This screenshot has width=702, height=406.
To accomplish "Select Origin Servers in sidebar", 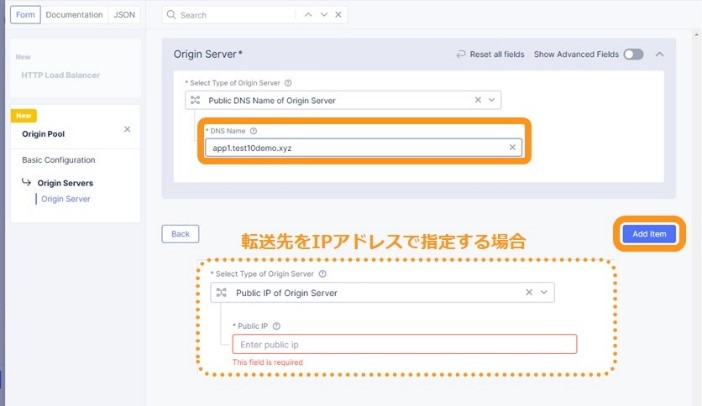I will (65, 183).
